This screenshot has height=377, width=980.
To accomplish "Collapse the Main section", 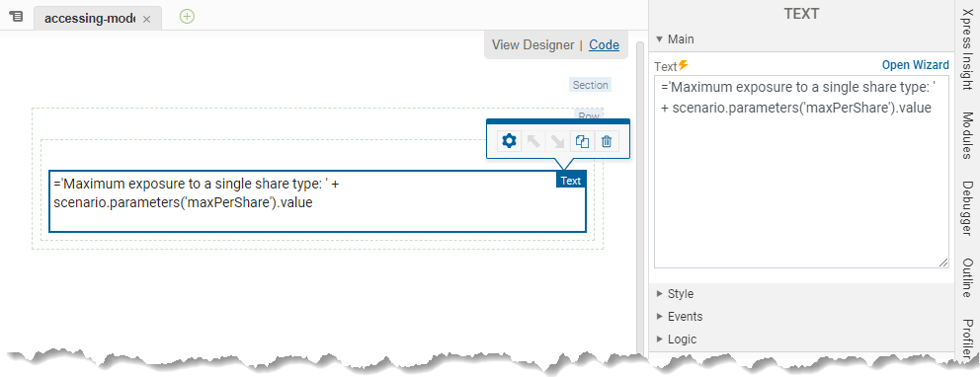I will (x=675, y=39).
